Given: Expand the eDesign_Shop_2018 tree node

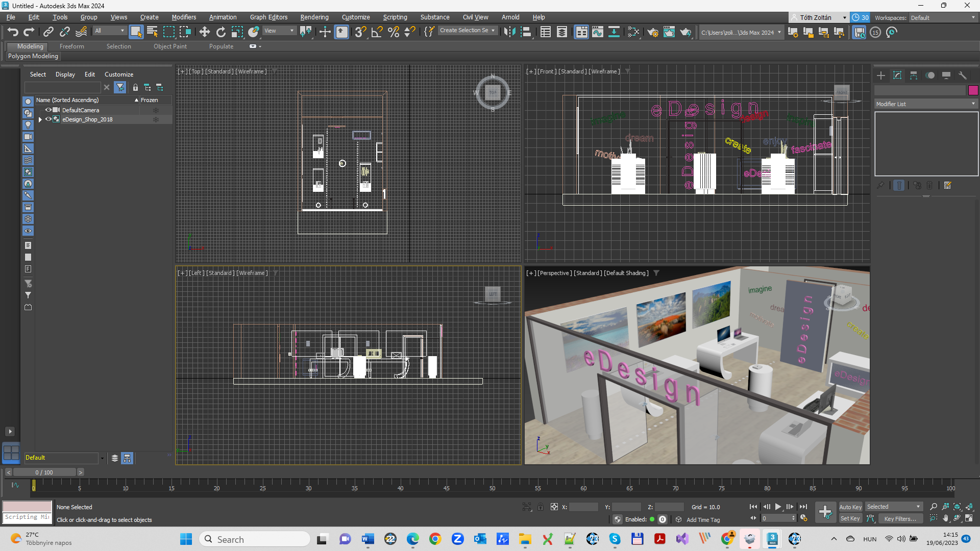Looking at the screenshot, I should tap(40, 119).
